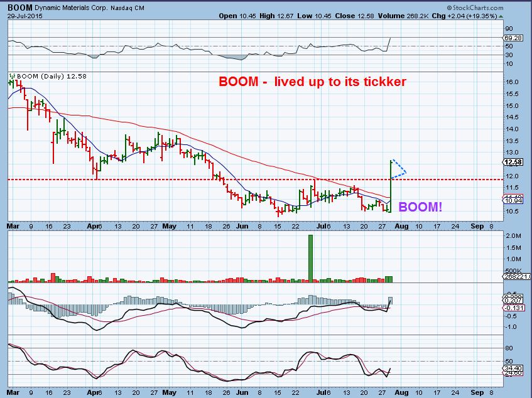Image resolution: width=532 pixels, height=398 pixels.
Task: Click the -1.0 MACD axis label
Action: click(511, 327)
